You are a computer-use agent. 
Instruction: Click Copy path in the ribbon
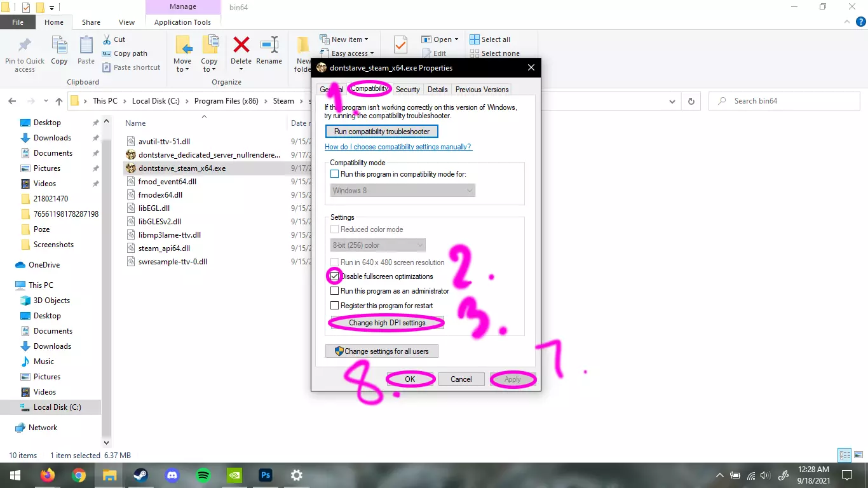tap(130, 53)
